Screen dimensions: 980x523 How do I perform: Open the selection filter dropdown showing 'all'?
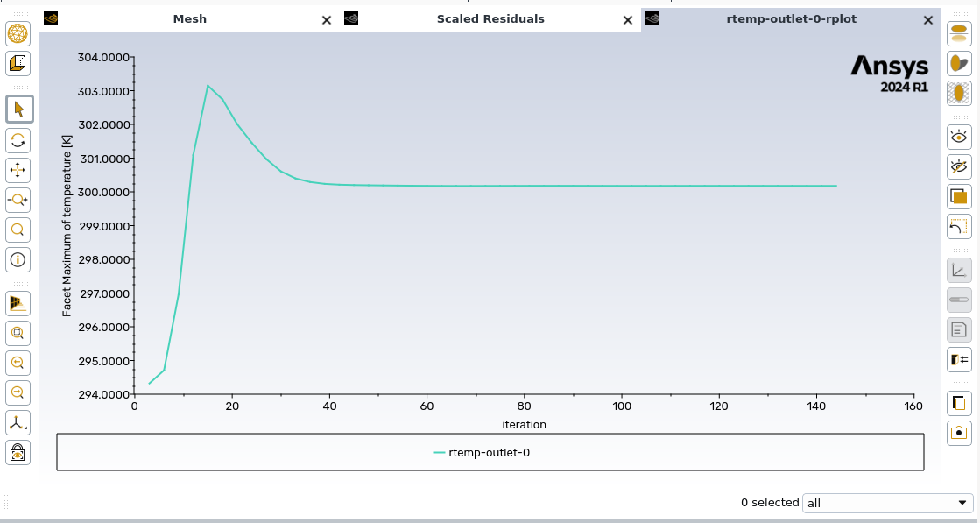tap(887, 503)
